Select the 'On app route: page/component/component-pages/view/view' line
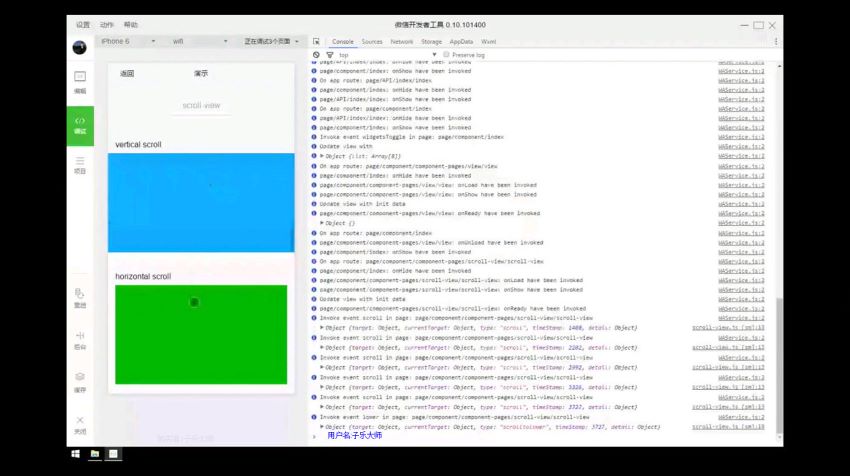This screenshot has height=476, width=850. pyautogui.click(x=408, y=166)
